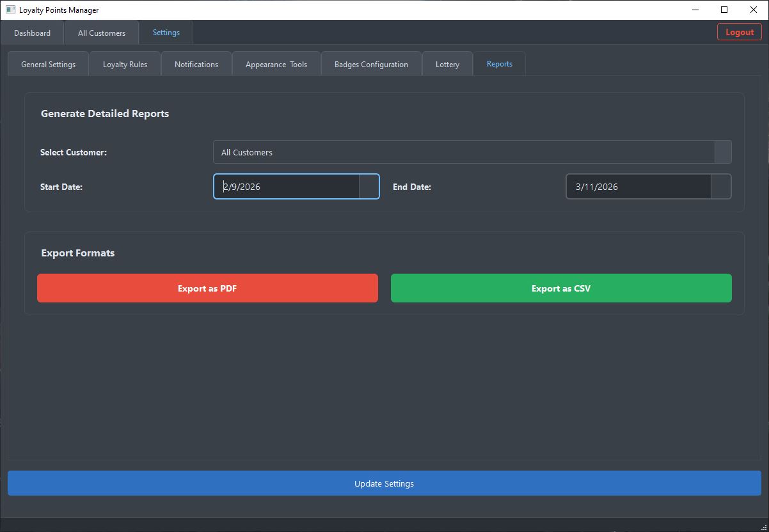The image size is (769, 532).
Task: Select the Reports tab
Action: coord(499,64)
